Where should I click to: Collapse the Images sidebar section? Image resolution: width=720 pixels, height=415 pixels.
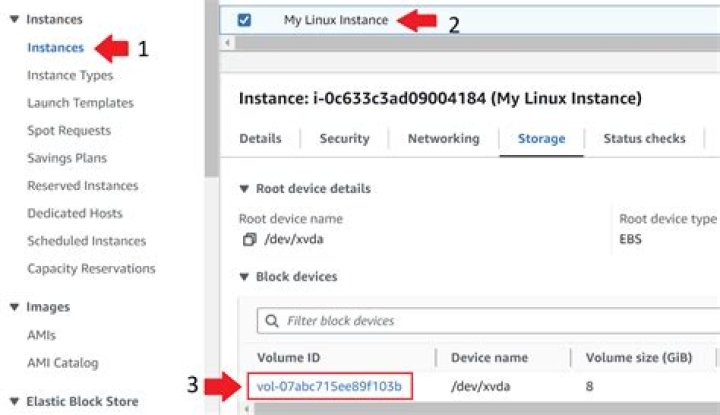[15, 307]
